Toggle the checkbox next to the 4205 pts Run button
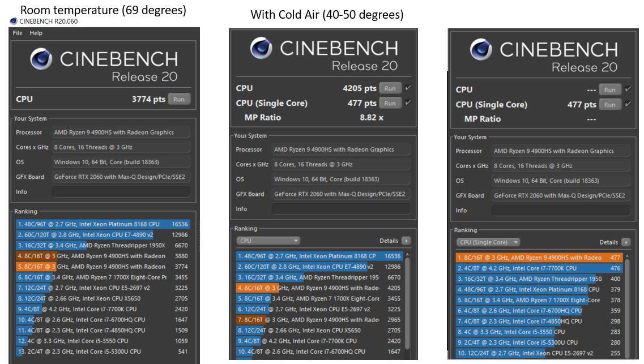The width and height of the screenshot is (644, 364). click(x=408, y=88)
